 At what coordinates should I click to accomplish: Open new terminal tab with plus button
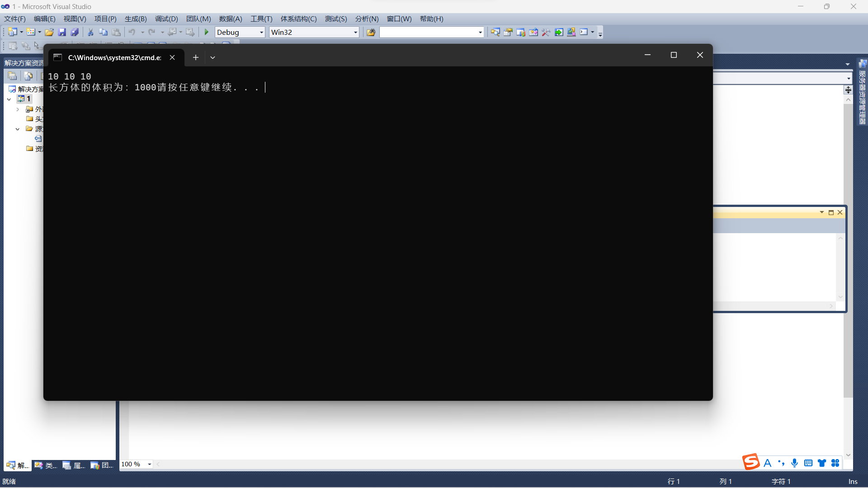(x=196, y=57)
